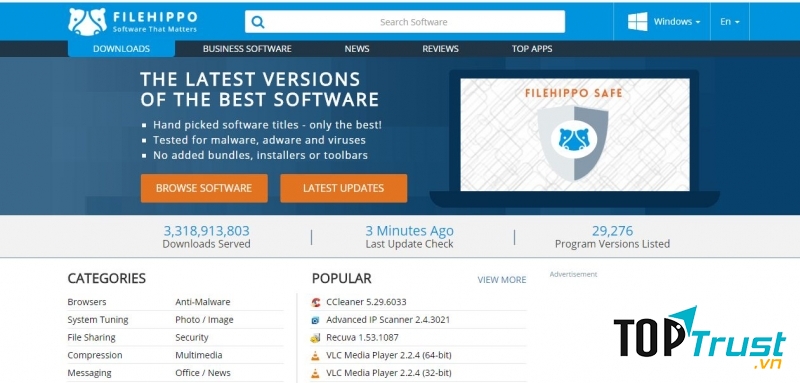Image resolution: width=800 pixels, height=383 pixels.
Task: Click the Categories heading
Action: 107,278
